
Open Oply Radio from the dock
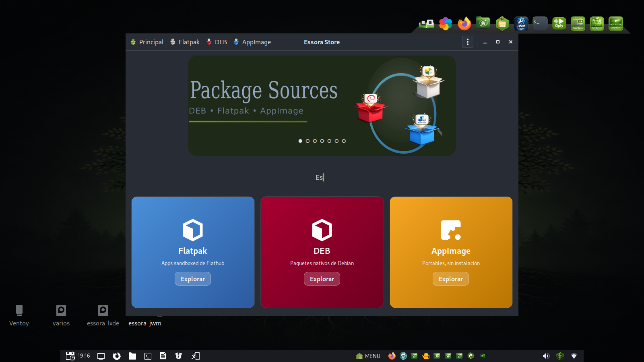coord(578,24)
